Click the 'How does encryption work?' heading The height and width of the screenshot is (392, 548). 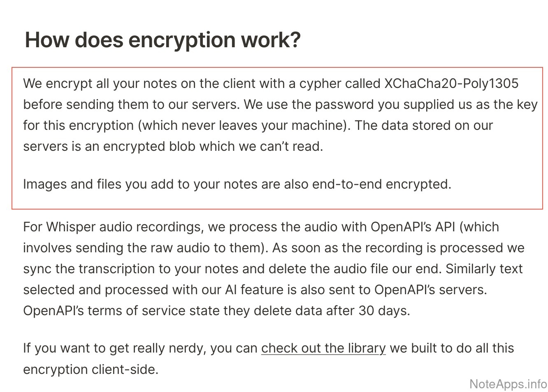click(163, 40)
